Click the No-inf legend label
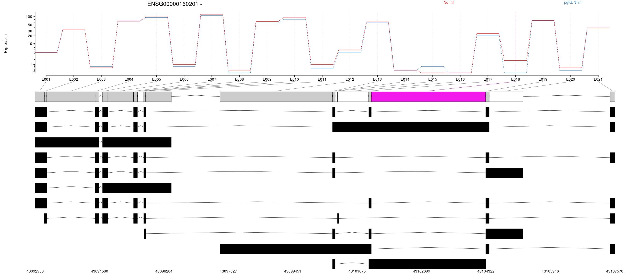644x276 pixels. (448, 2)
